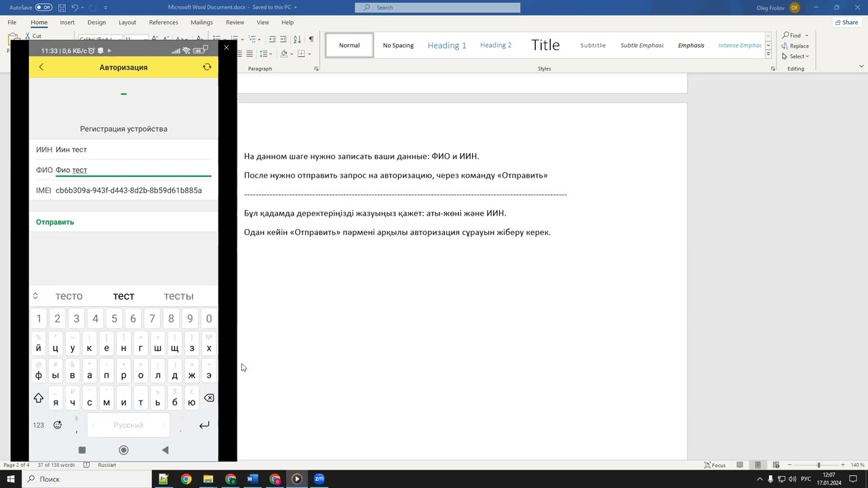
Task: Apply the Heading 1 style
Action: coord(447,45)
